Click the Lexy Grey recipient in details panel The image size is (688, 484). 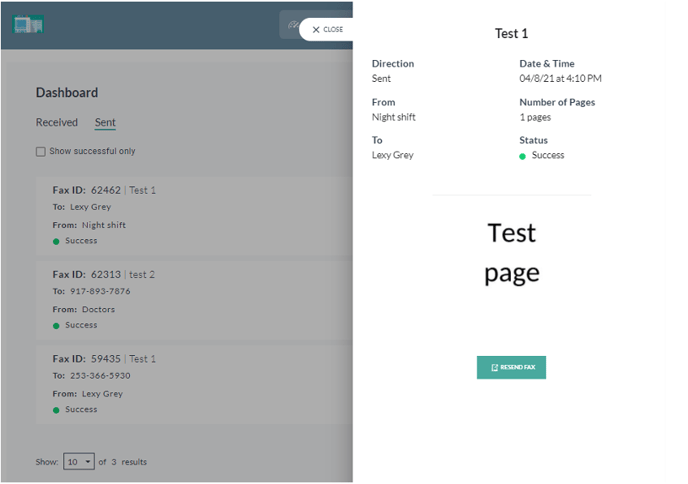click(x=392, y=155)
